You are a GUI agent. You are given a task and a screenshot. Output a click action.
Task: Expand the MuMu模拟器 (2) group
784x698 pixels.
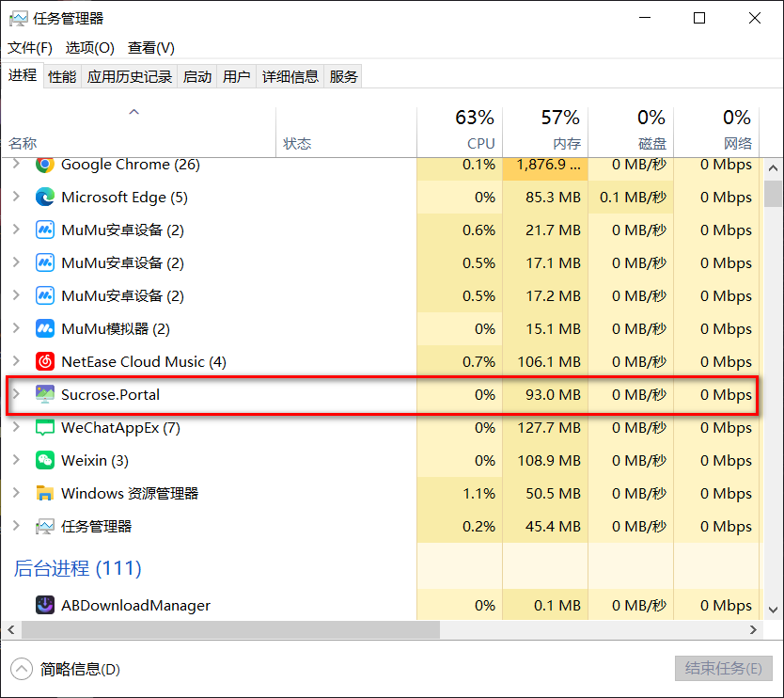point(16,328)
